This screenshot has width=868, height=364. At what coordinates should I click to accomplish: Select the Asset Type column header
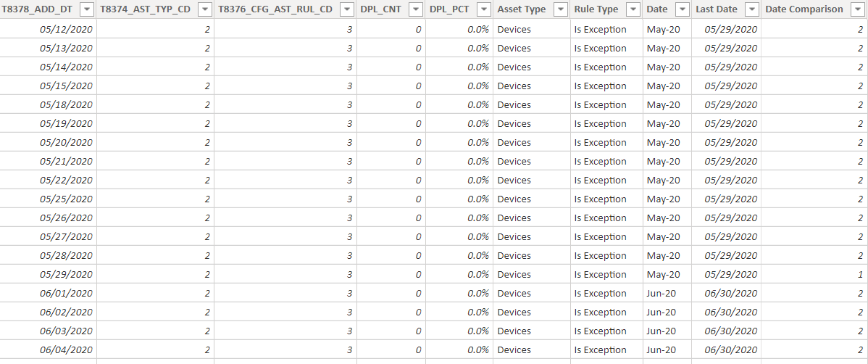click(522, 9)
